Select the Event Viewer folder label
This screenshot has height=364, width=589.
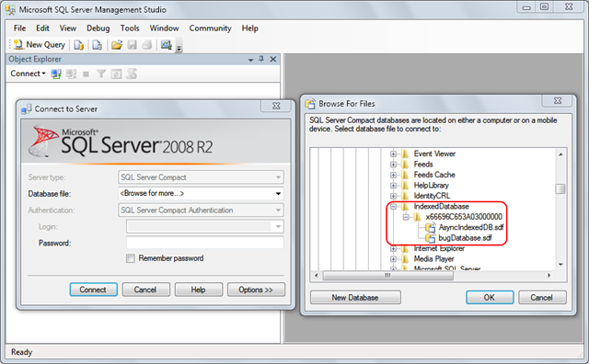pos(434,154)
